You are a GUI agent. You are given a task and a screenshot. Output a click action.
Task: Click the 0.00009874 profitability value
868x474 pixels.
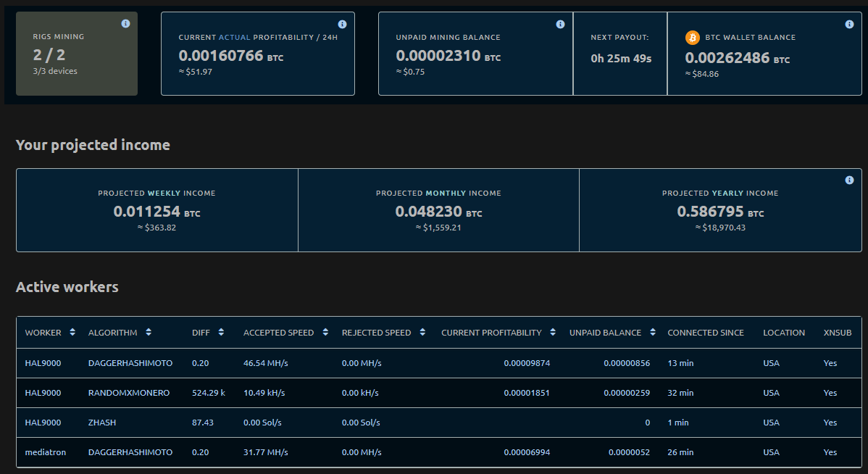click(x=527, y=363)
